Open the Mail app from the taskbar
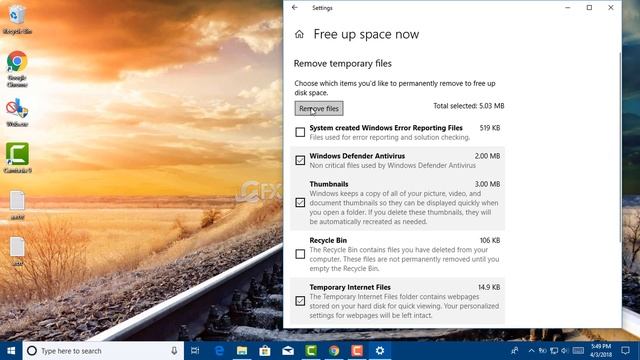This screenshot has height=360, width=640. coord(288,351)
